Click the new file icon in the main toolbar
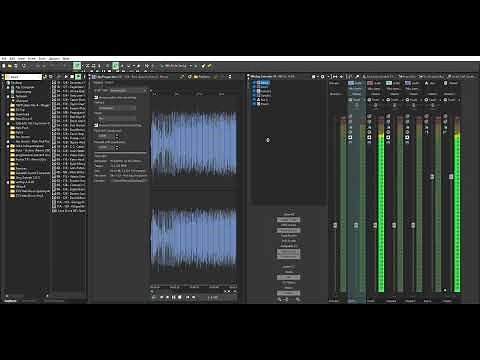 (x=4, y=66)
